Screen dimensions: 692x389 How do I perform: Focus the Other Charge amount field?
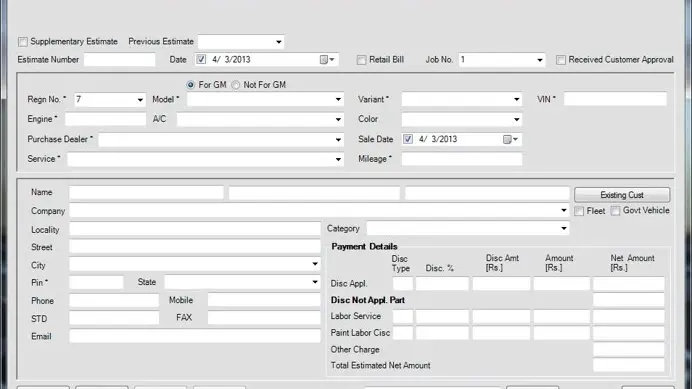pos(628,349)
